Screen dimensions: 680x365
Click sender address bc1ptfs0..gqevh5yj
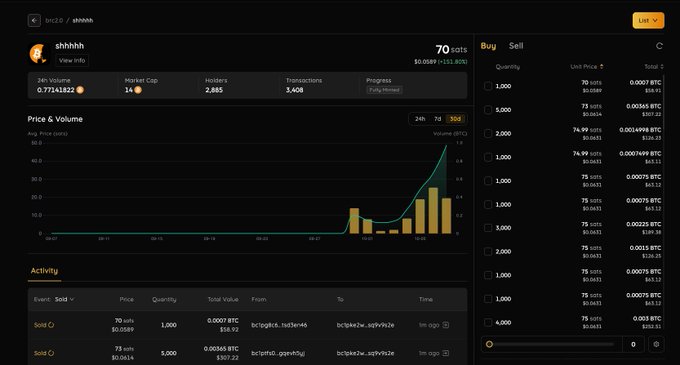click(278, 353)
